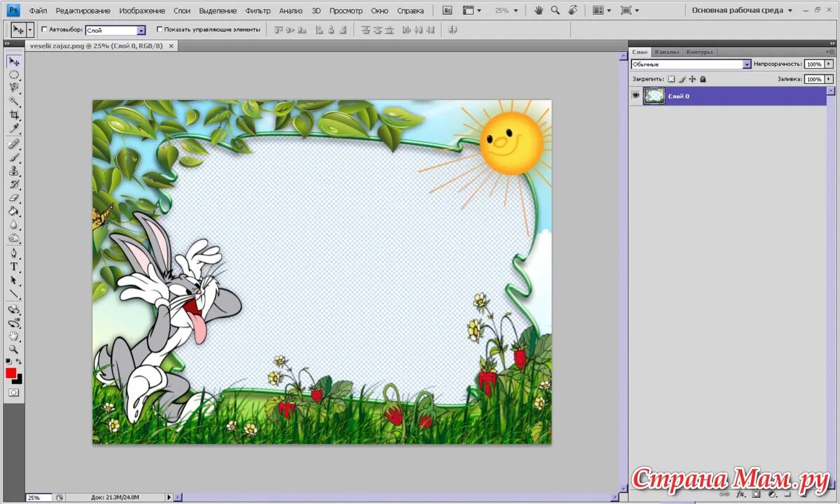Image resolution: width=840 pixels, height=504 pixels.
Task: Close the veselii zajaz.png document tab
Action: (171, 45)
